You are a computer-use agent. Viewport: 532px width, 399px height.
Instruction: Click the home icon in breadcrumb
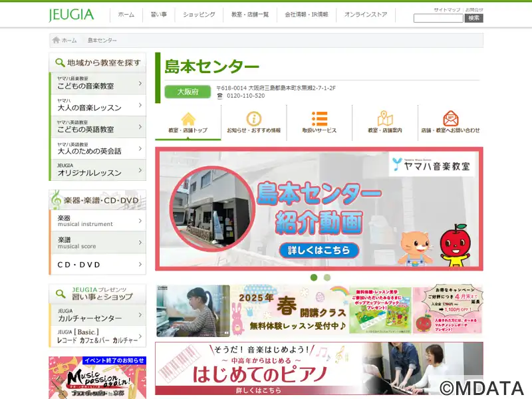click(57, 40)
